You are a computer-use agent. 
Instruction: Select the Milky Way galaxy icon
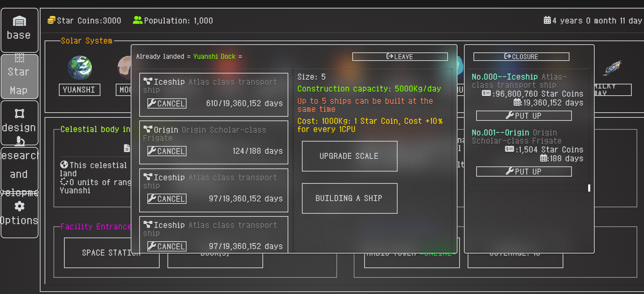[x=612, y=68]
